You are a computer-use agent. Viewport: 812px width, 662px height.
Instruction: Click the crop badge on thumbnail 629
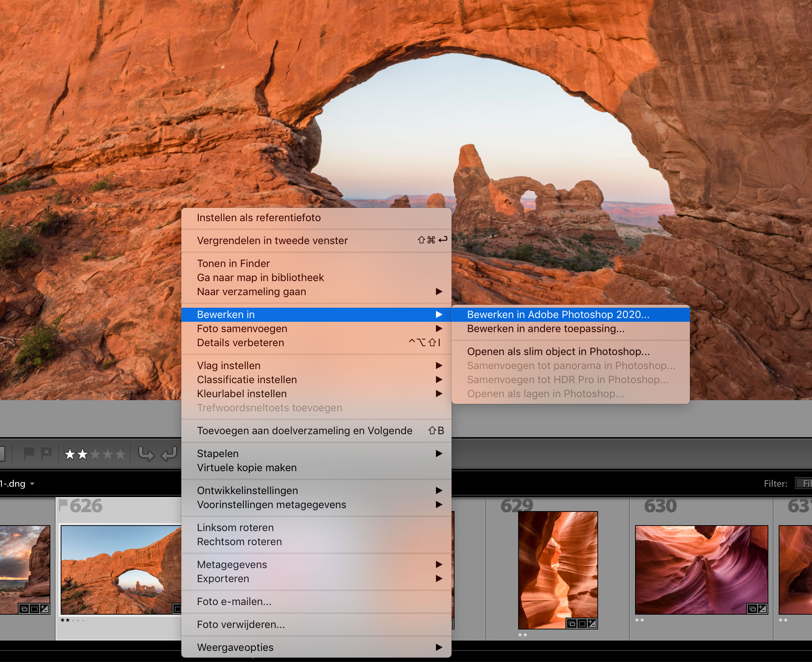pos(582,625)
